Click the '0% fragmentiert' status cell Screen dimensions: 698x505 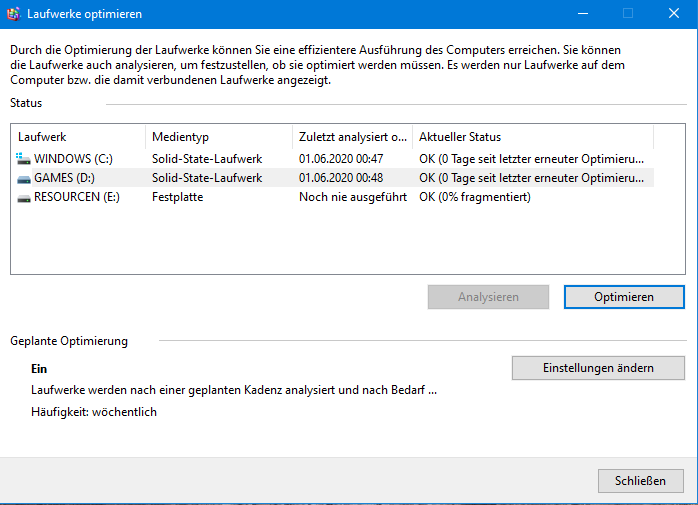(475, 197)
